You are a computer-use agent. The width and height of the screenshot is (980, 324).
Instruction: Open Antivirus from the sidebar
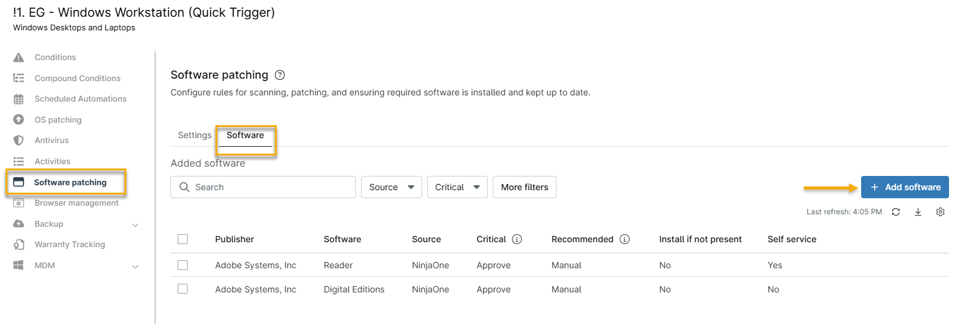(x=51, y=141)
